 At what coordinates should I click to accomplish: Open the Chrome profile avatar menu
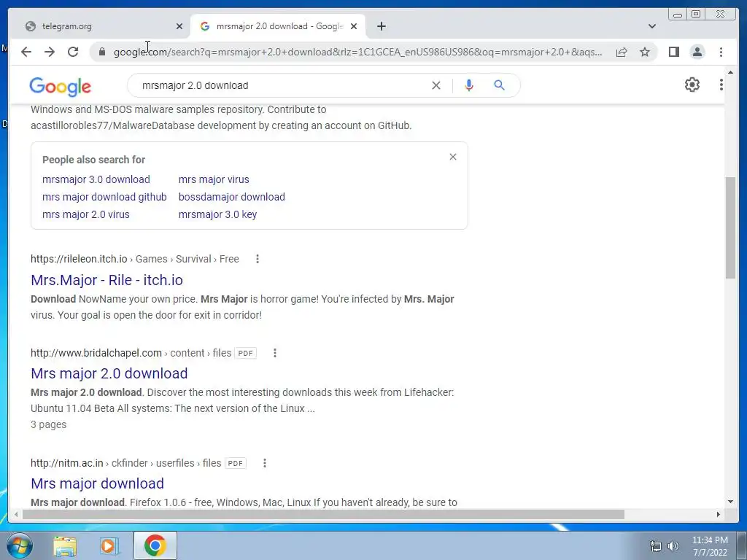coord(697,52)
